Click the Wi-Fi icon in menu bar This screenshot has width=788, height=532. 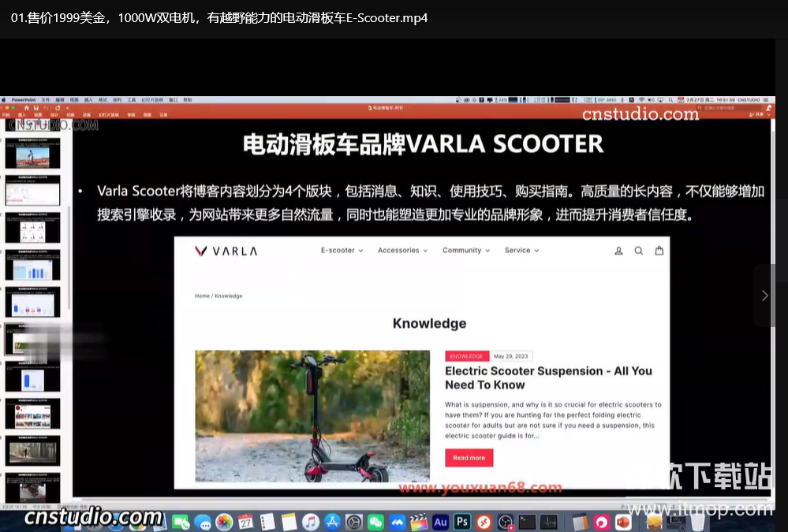641,100
